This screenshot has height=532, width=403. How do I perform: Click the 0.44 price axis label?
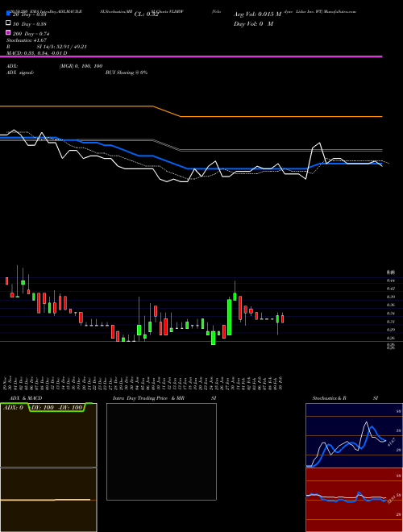pos(390,281)
